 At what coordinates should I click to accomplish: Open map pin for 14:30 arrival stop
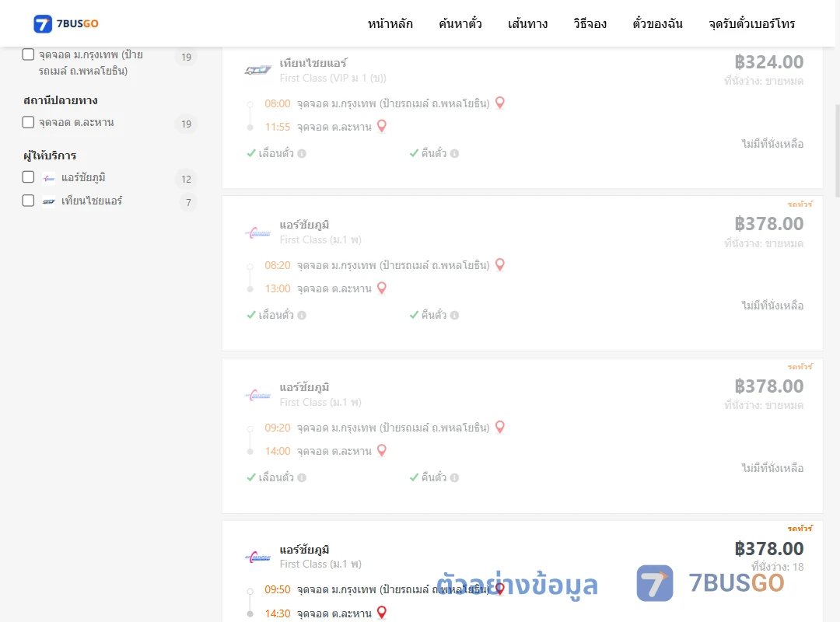coord(382,613)
